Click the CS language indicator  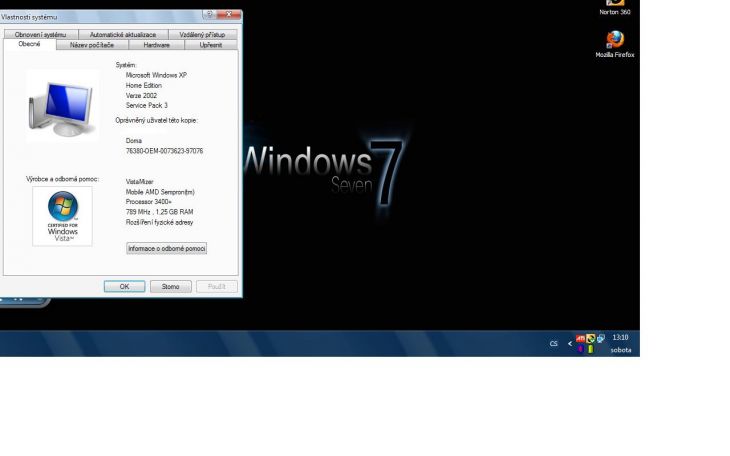pos(554,344)
